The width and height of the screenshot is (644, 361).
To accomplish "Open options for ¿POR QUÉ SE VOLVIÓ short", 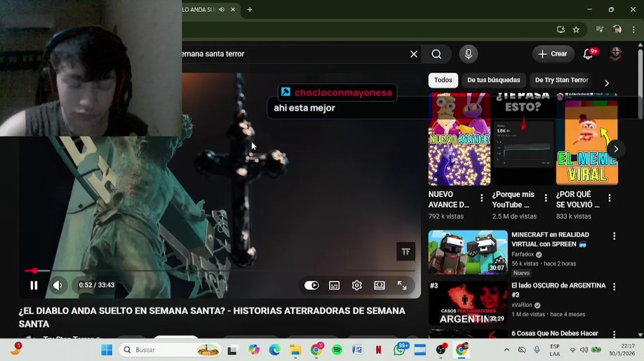I will pyautogui.click(x=609, y=199).
